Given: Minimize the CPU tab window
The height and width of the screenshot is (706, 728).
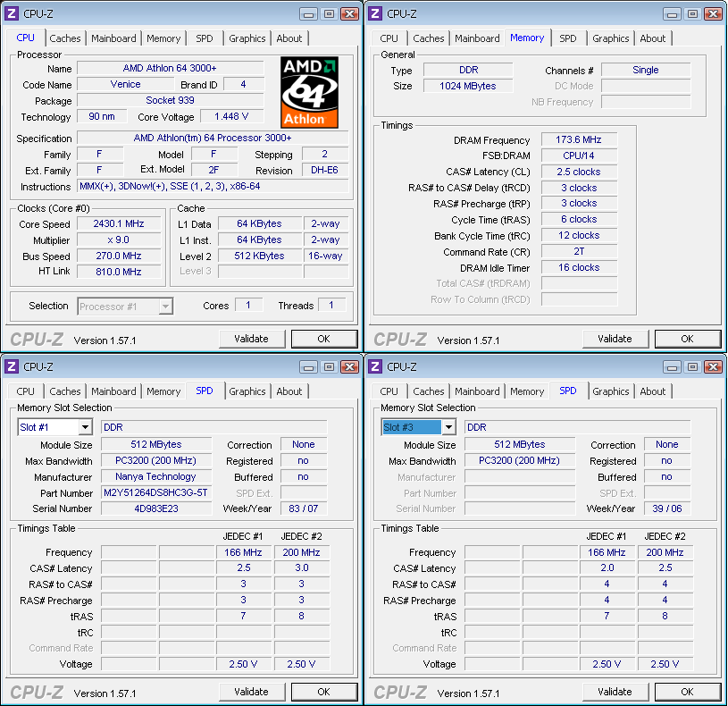Looking at the screenshot, I should pos(308,14).
